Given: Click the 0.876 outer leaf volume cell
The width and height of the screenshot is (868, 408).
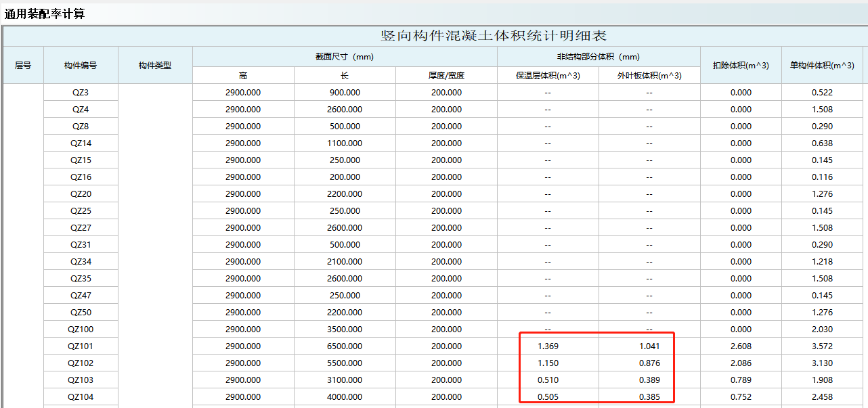Looking at the screenshot, I should click(649, 363).
